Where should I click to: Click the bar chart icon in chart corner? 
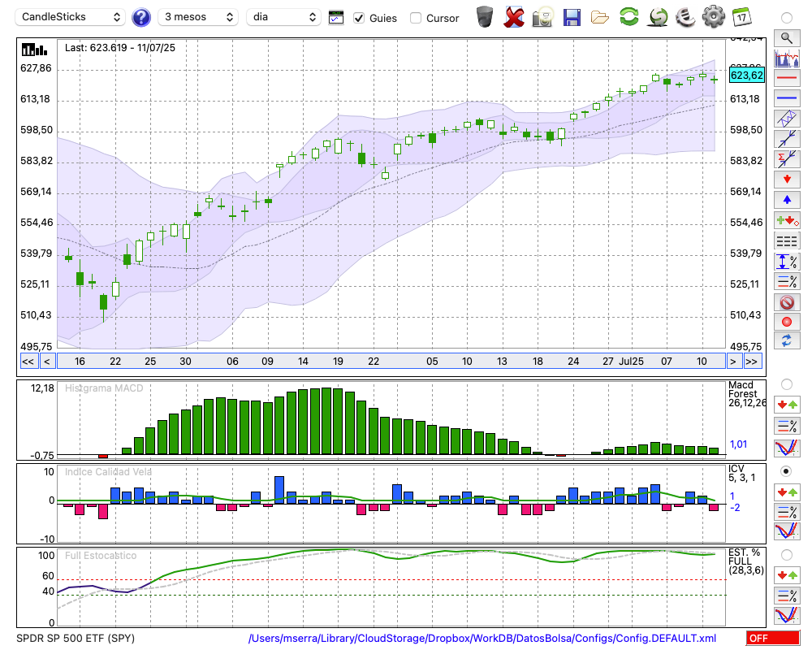34,50
